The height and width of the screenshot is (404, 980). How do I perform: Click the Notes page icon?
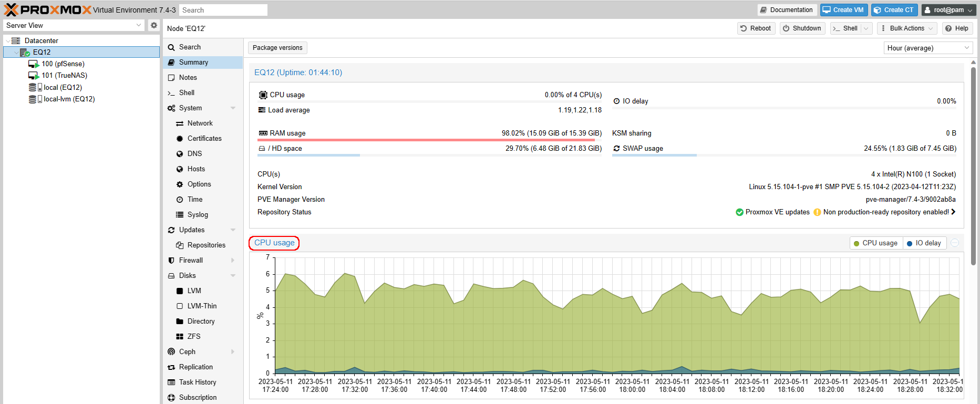(x=171, y=78)
